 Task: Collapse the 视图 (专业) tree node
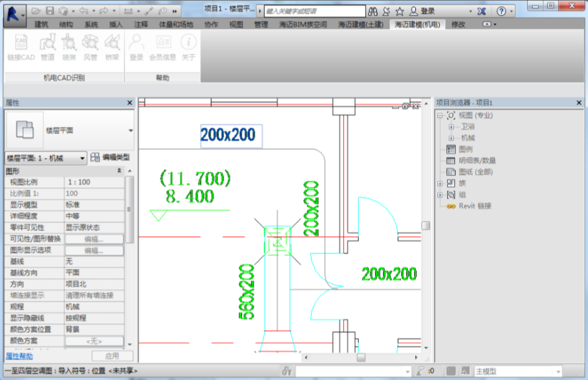(440, 115)
